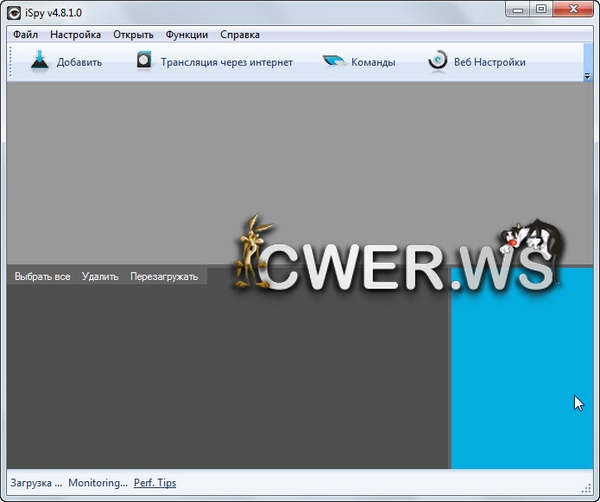Maximize the iSpy window
This screenshot has width=600, height=502.
pyautogui.click(x=541, y=10)
